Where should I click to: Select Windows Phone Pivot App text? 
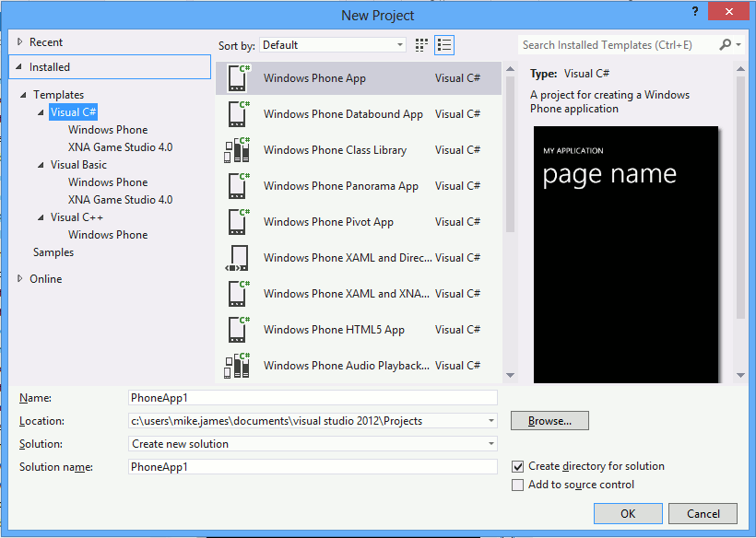pyautogui.click(x=328, y=222)
